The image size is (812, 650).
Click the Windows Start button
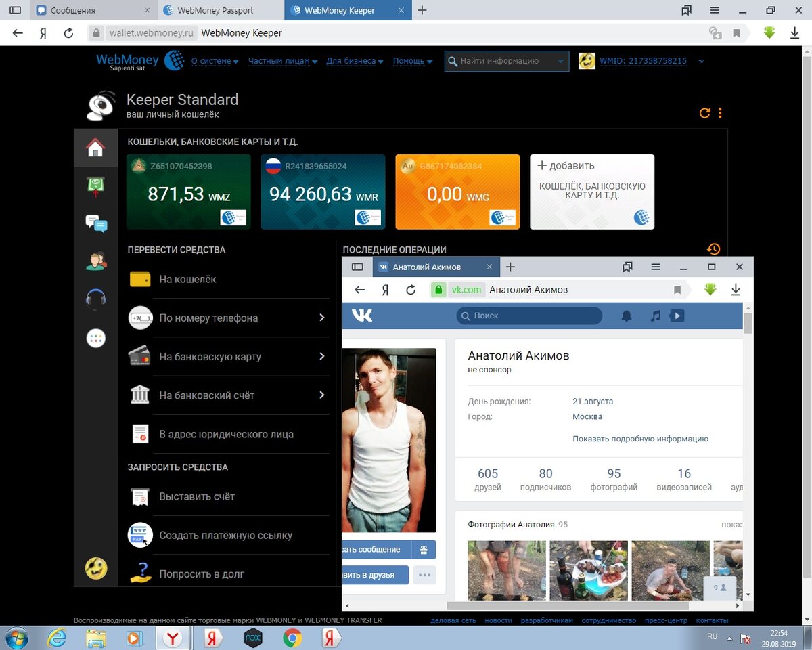click(16, 638)
